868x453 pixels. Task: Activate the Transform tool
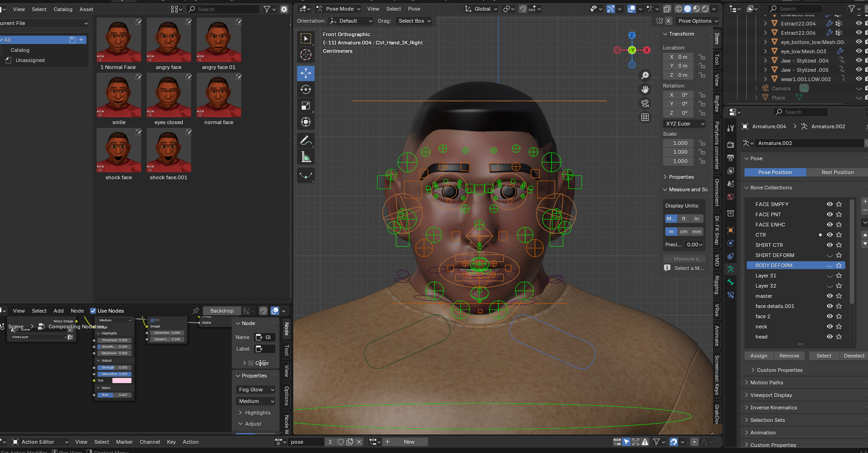[306, 122]
